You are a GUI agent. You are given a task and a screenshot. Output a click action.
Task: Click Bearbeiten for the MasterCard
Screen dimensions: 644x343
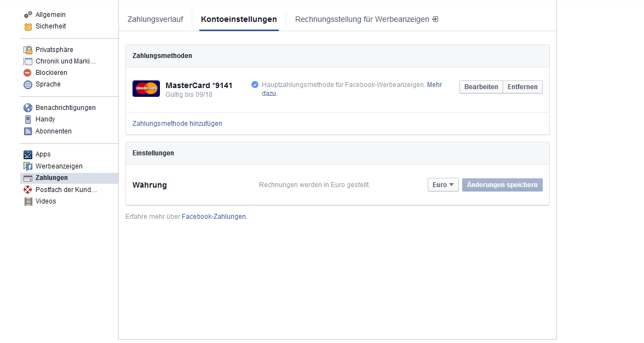481,87
